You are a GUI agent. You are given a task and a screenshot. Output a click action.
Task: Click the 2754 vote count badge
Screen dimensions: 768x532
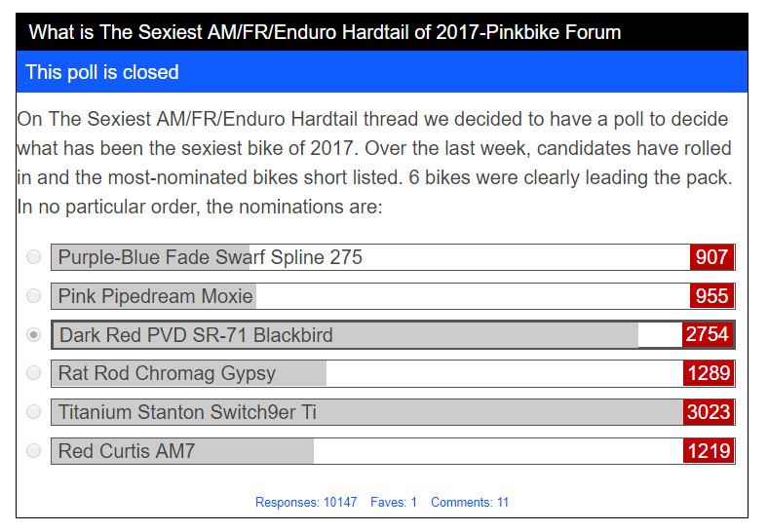[x=708, y=335]
